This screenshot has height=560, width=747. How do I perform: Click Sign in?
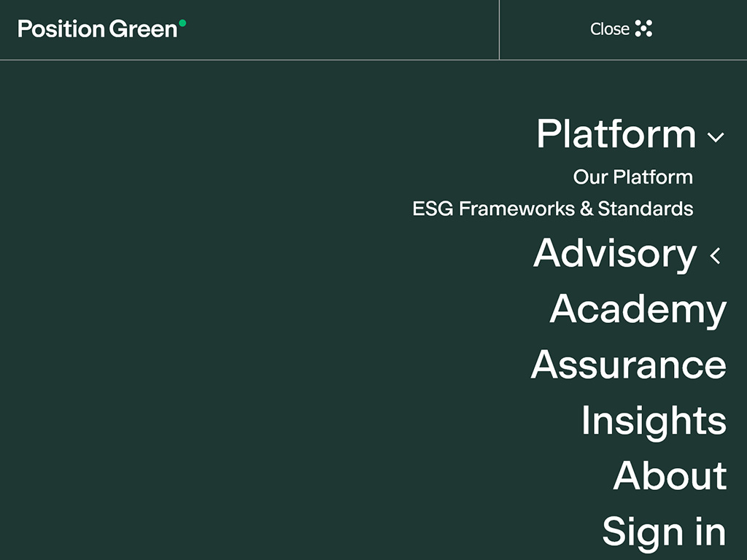pos(664,531)
